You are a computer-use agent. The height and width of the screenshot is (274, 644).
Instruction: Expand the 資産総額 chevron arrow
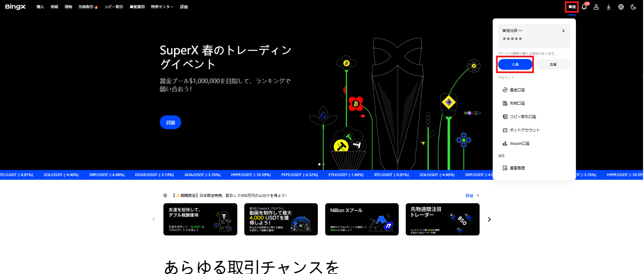tap(563, 31)
